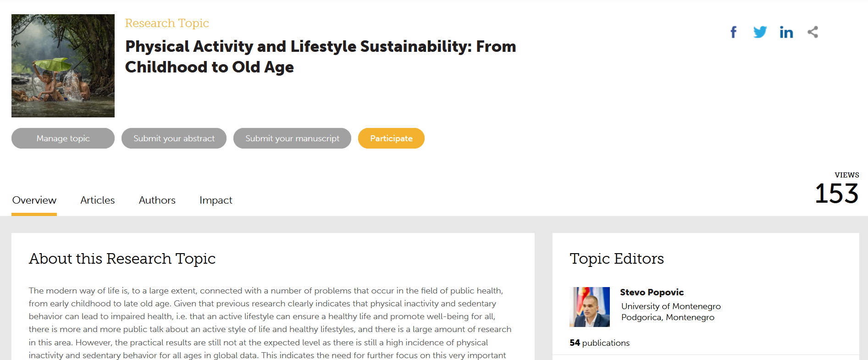Click the yellow Participate button
The image size is (868, 360).
(x=391, y=138)
